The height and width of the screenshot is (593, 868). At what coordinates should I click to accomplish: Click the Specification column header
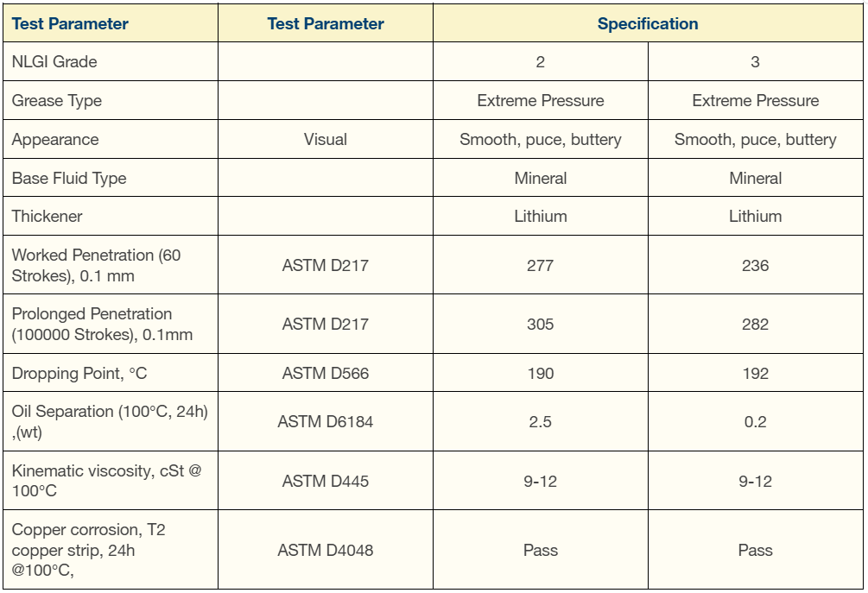click(x=648, y=24)
